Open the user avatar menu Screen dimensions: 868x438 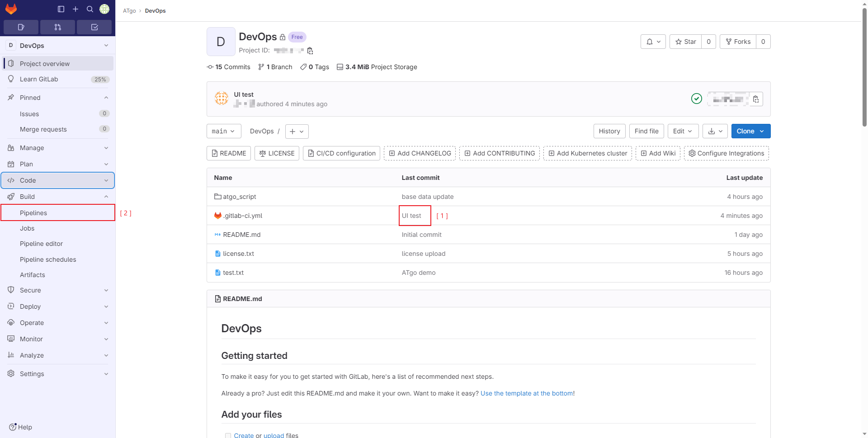pyautogui.click(x=104, y=9)
